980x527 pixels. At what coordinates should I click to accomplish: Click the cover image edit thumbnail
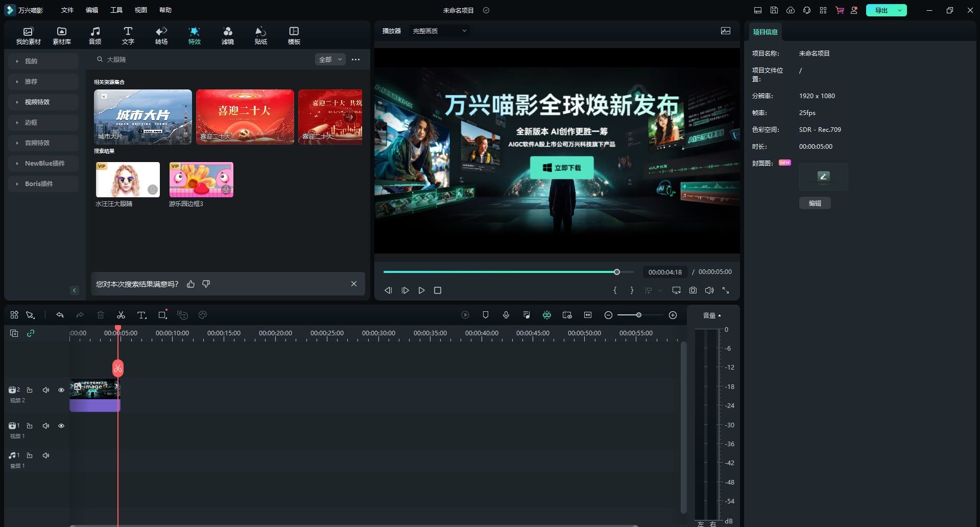(x=823, y=176)
